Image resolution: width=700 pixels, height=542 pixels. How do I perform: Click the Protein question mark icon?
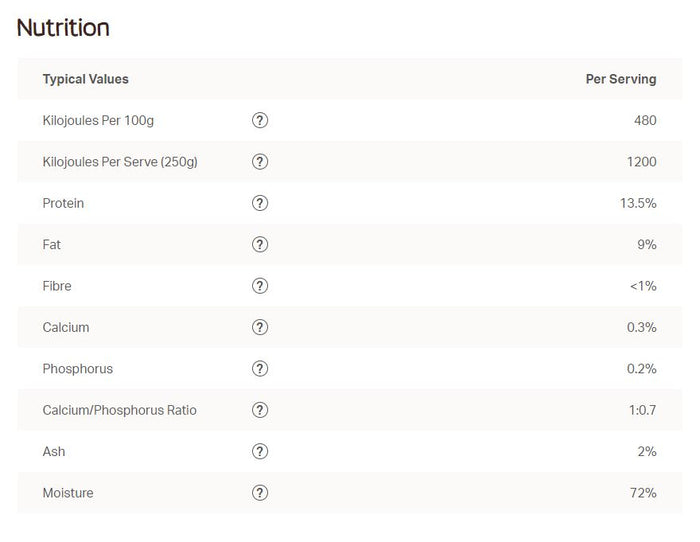260,203
